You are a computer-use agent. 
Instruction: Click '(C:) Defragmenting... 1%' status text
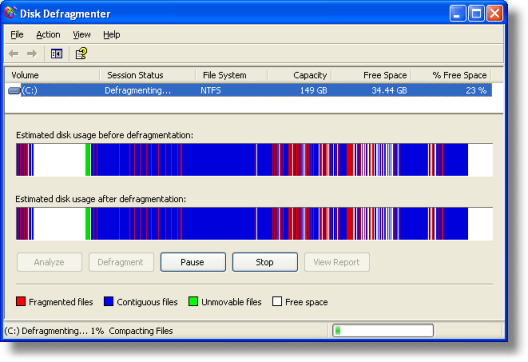click(x=54, y=331)
